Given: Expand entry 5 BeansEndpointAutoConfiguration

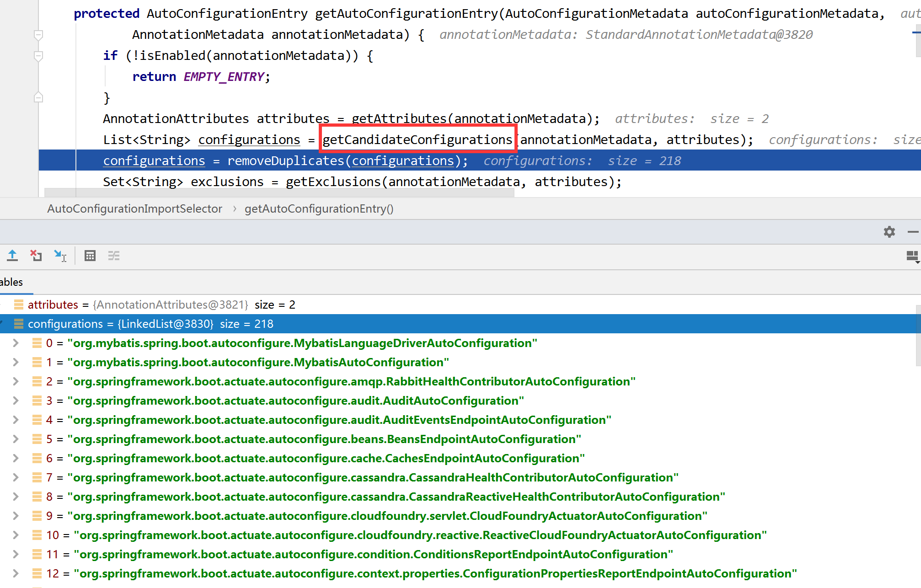Looking at the screenshot, I should click(x=16, y=439).
